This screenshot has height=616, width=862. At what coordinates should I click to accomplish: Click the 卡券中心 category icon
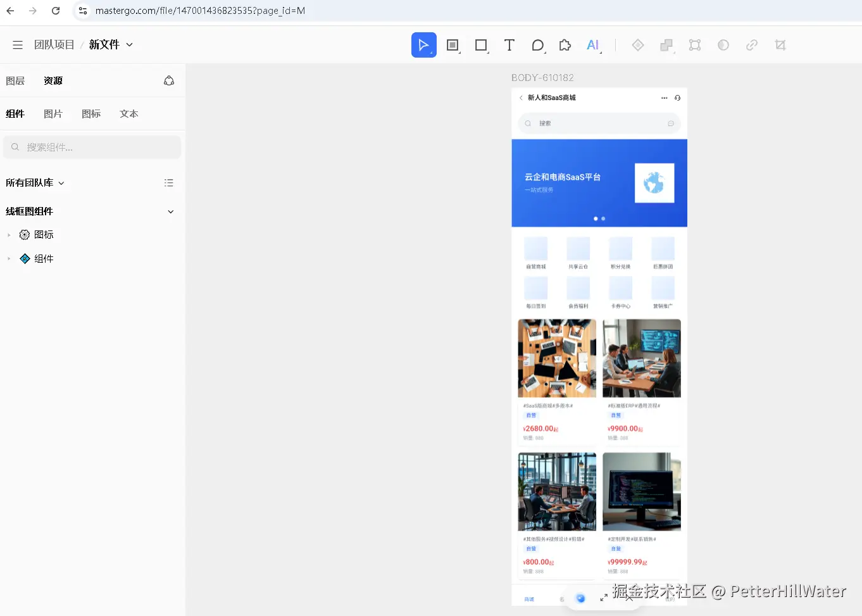pos(621,288)
